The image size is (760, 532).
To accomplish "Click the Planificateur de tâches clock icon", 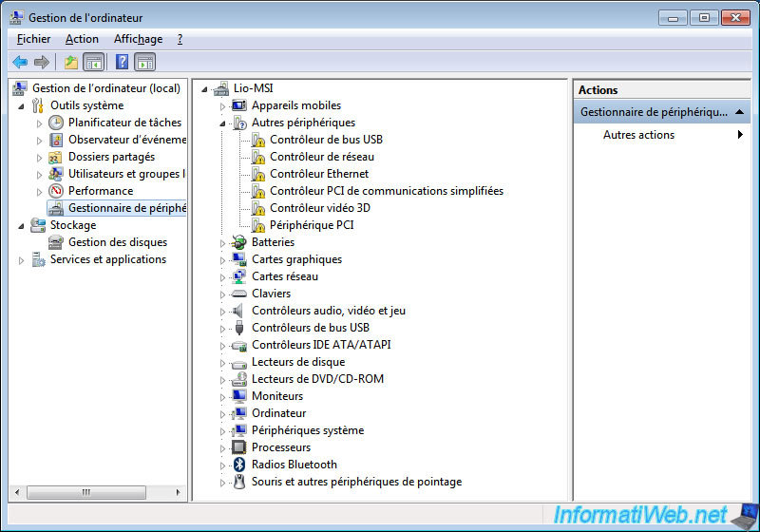I will (56, 123).
